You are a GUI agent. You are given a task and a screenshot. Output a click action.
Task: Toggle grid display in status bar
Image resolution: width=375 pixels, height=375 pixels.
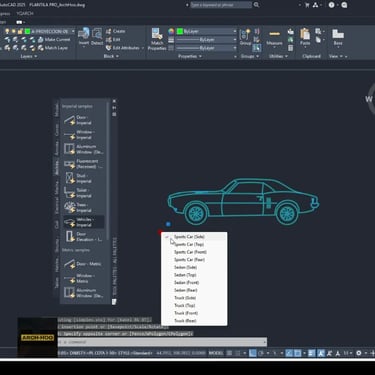229,353
